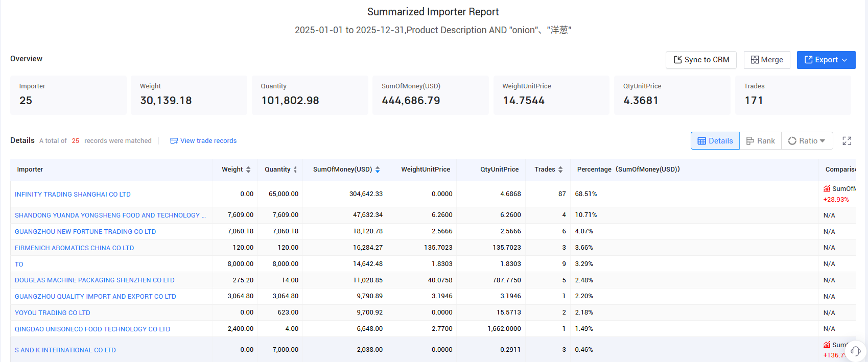Switch to the Rank view tab
The image size is (868, 362).
(x=761, y=141)
